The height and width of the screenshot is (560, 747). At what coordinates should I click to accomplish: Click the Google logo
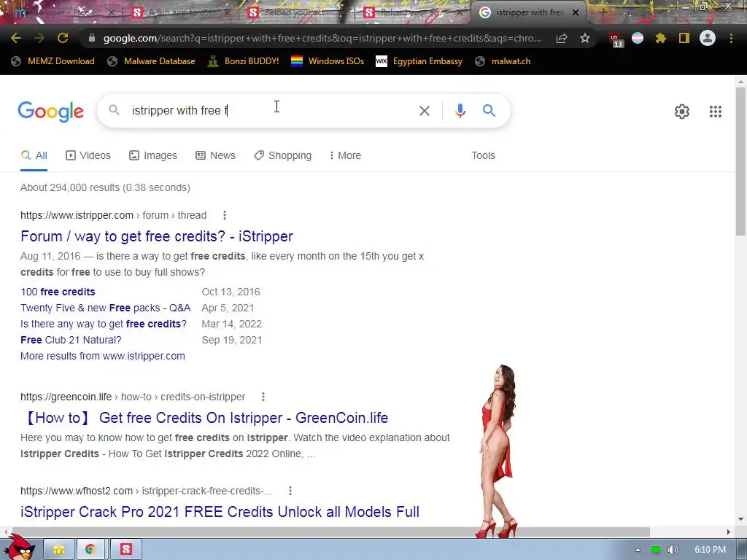coord(51,112)
